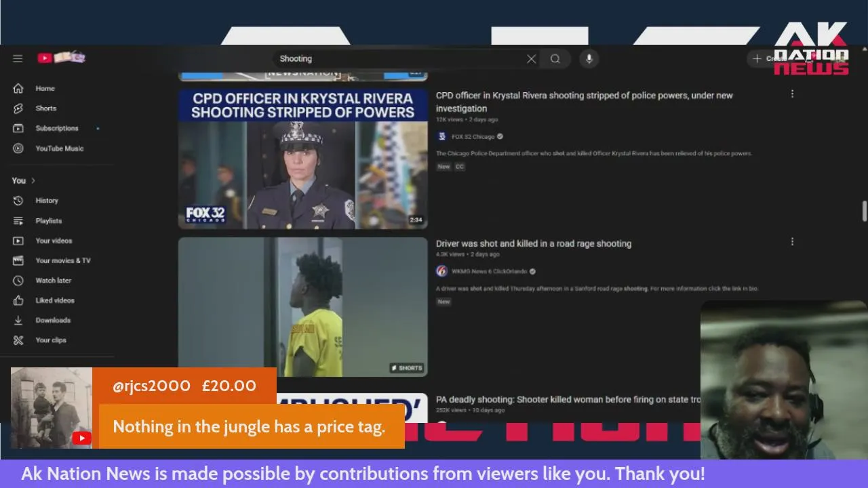Open Watch later list

click(54, 281)
